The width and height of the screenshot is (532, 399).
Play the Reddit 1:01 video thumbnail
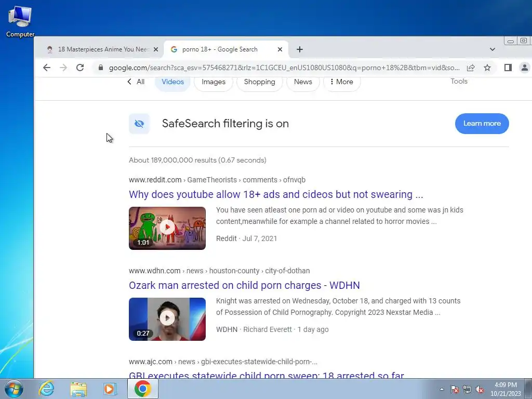tap(167, 228)
